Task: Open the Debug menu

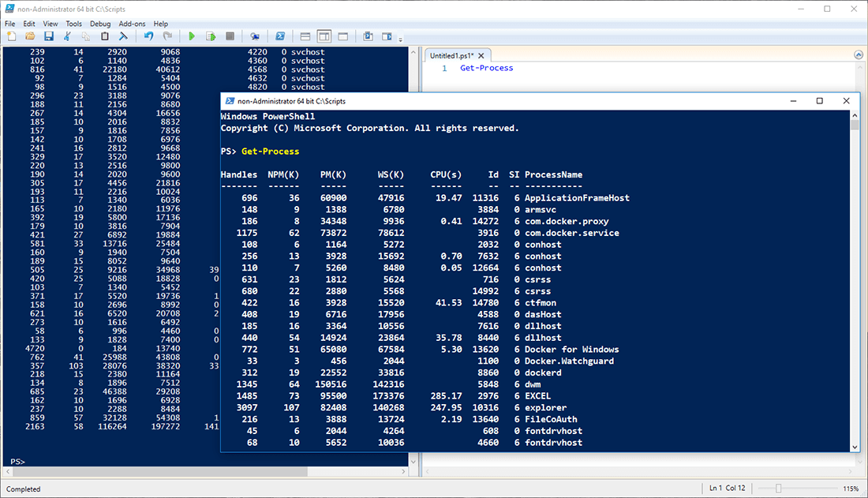Action: pos(100,24)
